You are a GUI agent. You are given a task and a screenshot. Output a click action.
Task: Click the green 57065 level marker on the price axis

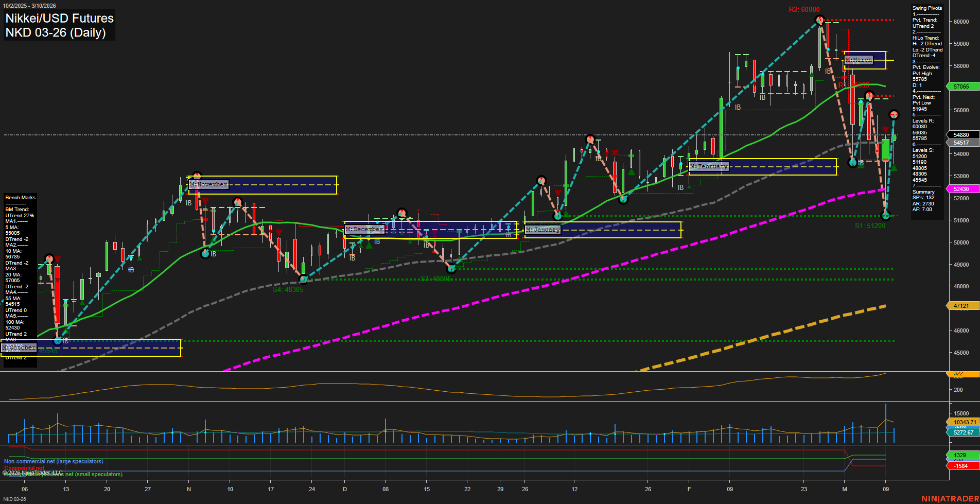pos(962,86)
